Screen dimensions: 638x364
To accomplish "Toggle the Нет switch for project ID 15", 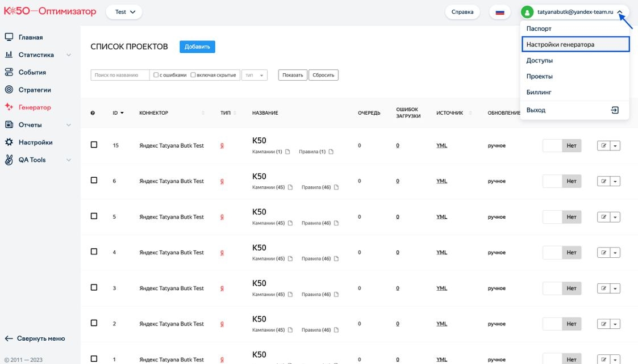I will [562, 146].
